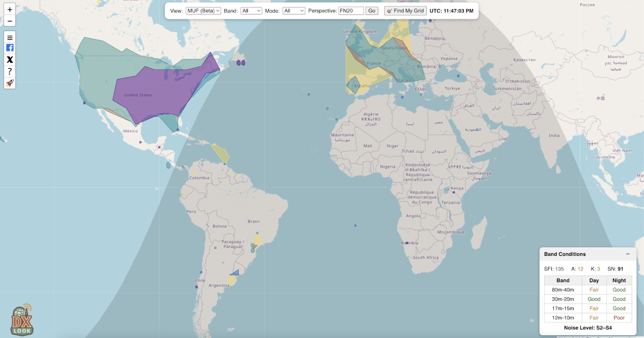644x338 pixels.
Task: Click the Band Conditions panel title
Action: tap(565, 254)
